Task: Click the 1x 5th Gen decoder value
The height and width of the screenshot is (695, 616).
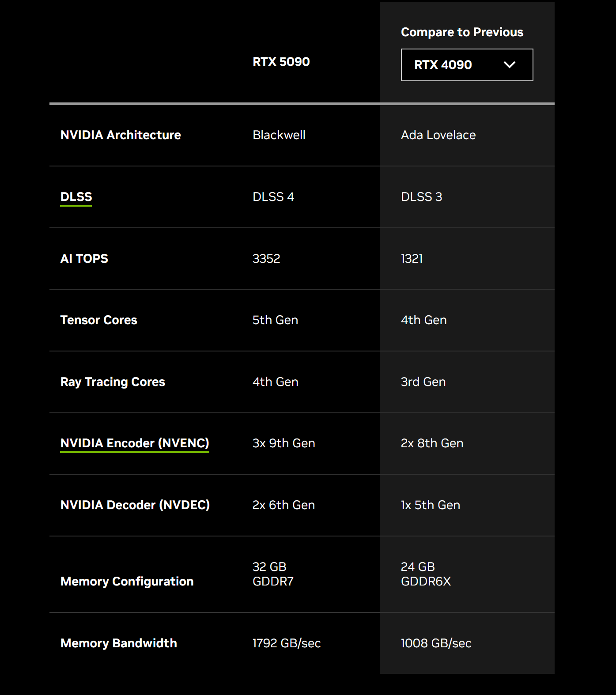Action: [x=431, y=505]
